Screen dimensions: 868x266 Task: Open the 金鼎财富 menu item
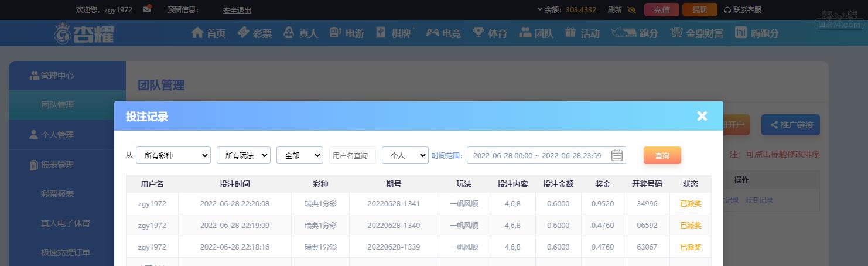click(x=696, y=33)
